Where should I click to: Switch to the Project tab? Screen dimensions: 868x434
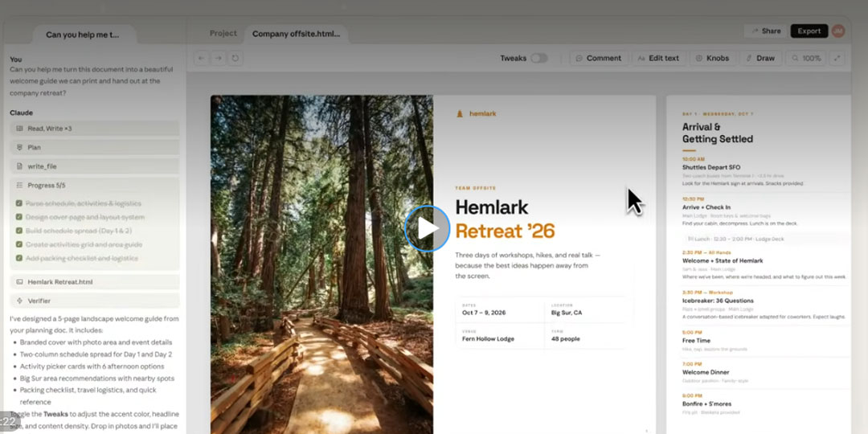click(x=223, y=33)
